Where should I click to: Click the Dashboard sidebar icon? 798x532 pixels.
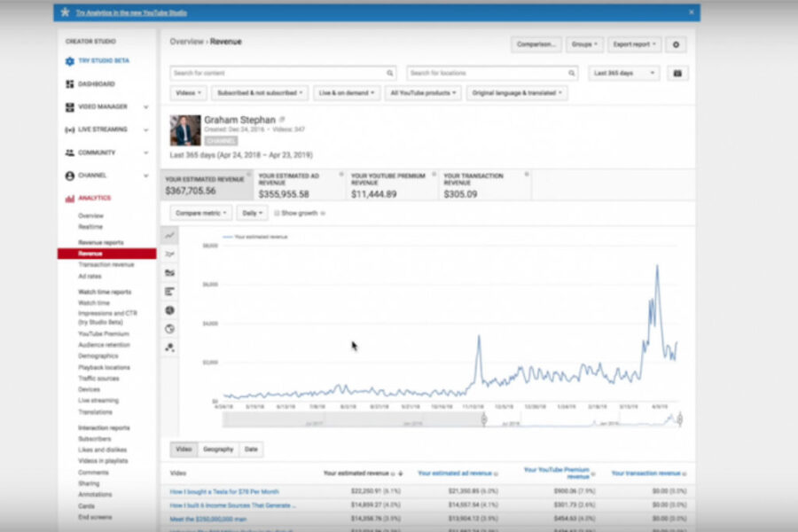click(70, 84)
